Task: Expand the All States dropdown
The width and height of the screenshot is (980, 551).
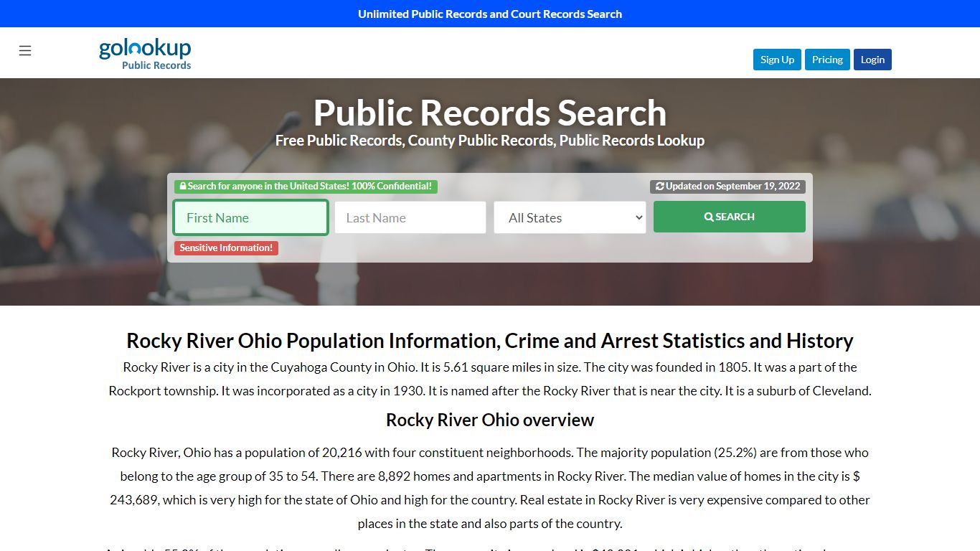Action: (570, 217)
